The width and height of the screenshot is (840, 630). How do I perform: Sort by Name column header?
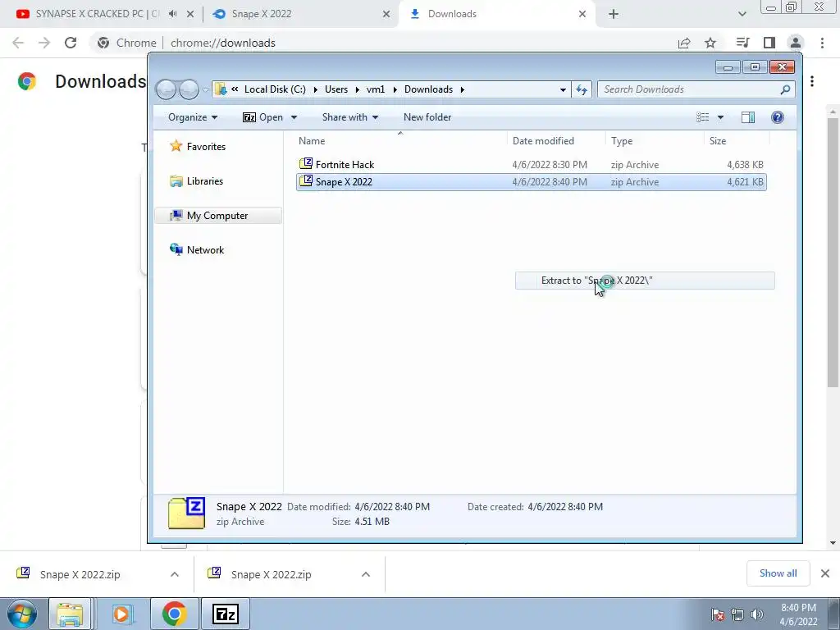coord(400,141)
